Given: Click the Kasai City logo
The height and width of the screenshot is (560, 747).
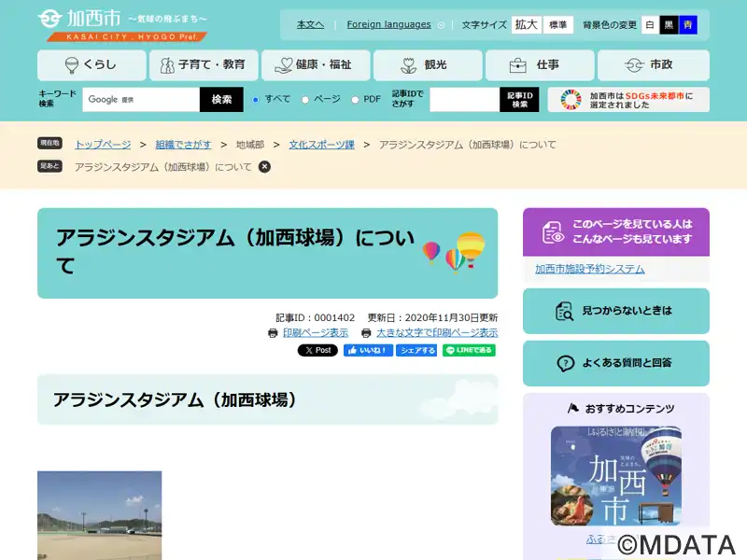Looking at the screenshot, I should tap(121, 24).
